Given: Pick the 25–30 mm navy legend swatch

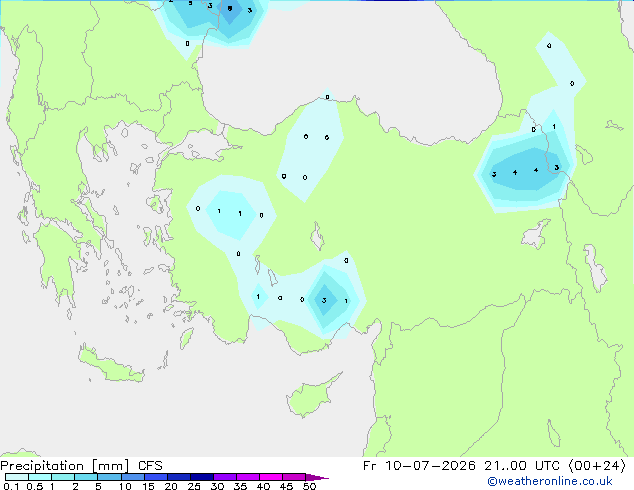Looking at the screenshot, I should tap(201, 477).
